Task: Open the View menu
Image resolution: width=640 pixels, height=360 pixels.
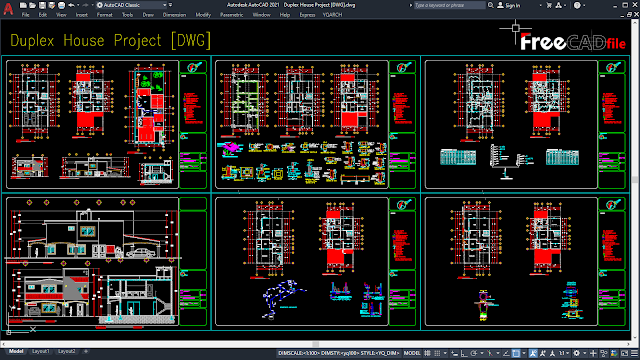Action: click(x=61, y=15)
